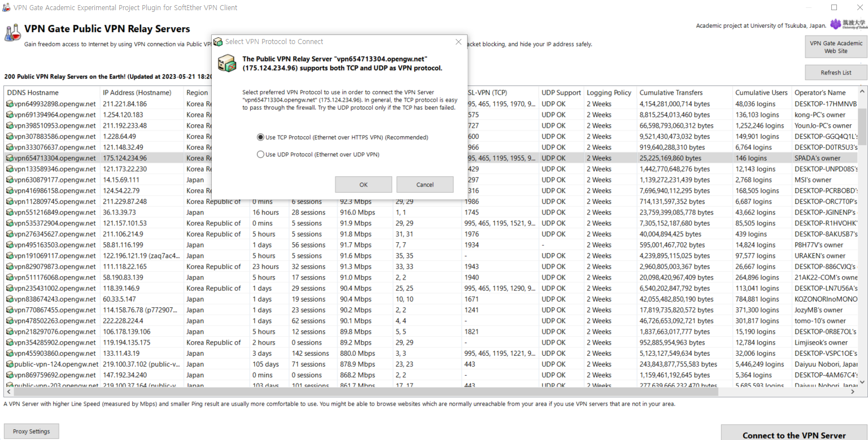This screenshot has height=440, width=868.
Task: Refresh the server list
Action: click(x=836, y=72)
